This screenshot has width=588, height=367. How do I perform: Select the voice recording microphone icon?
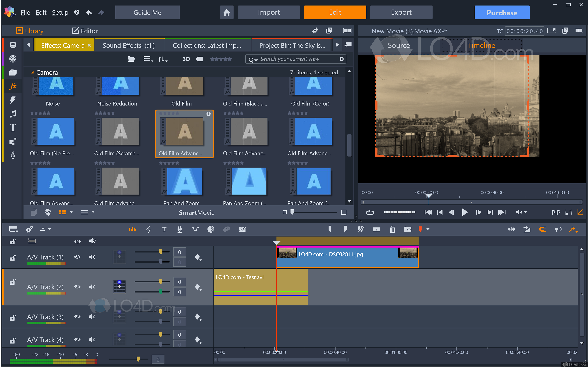coord(180,229)
